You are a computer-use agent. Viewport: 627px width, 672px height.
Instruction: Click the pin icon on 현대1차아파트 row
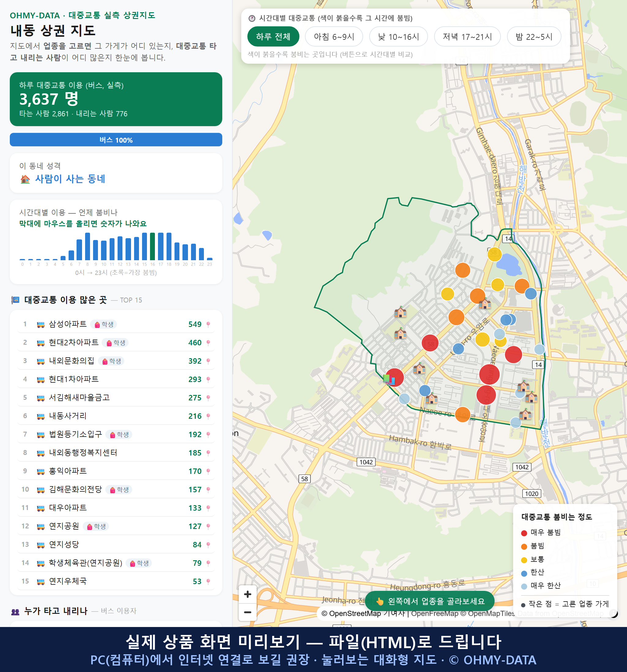208,380
